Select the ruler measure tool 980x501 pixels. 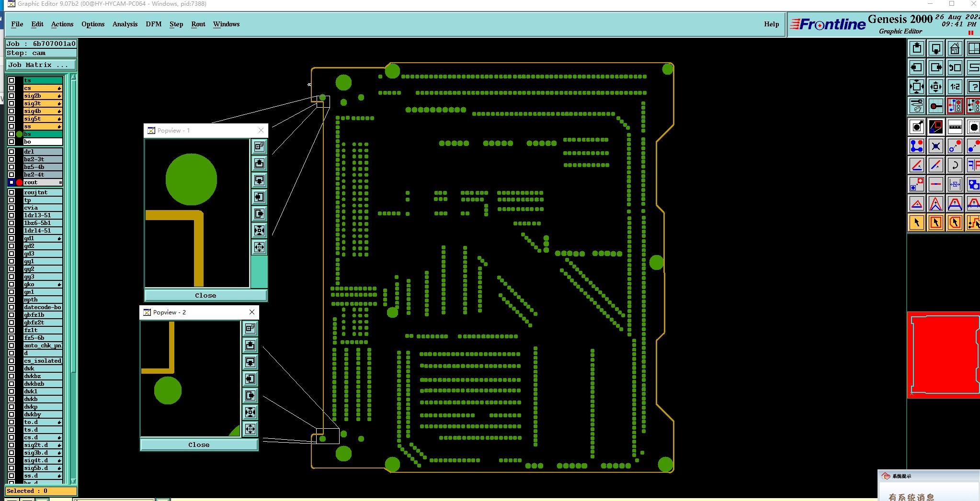tap(955, 127)
